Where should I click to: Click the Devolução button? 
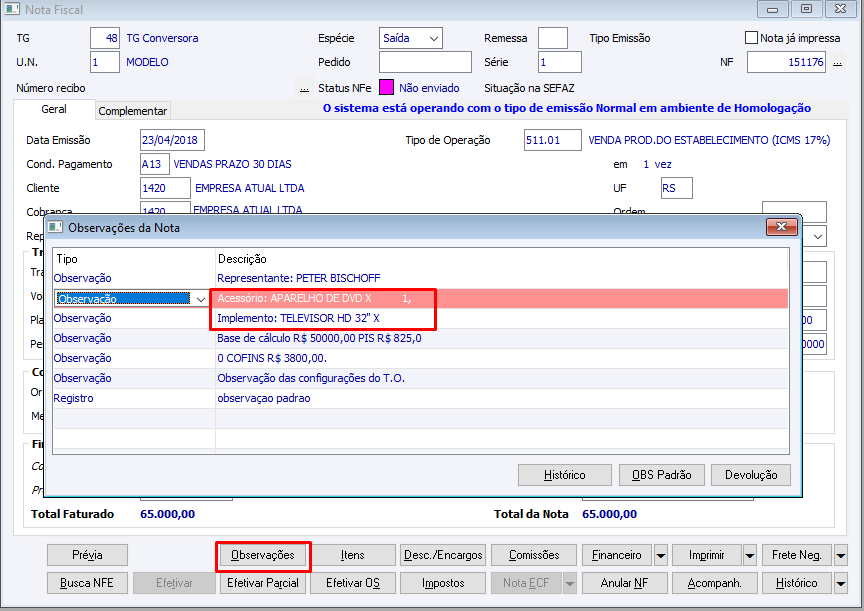tap(751, 475)
